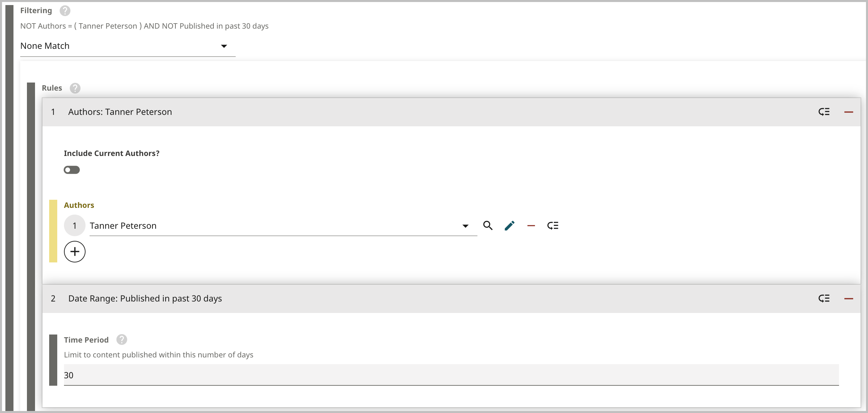Remove Tanner Peterson from Authors list
Viewport: 868px width, 413px height.
(531, 226)
